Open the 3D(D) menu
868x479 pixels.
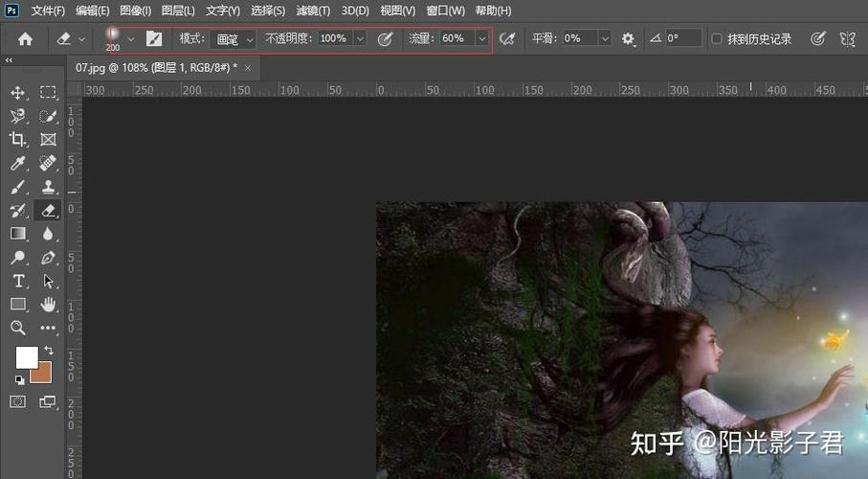[355, 11]
